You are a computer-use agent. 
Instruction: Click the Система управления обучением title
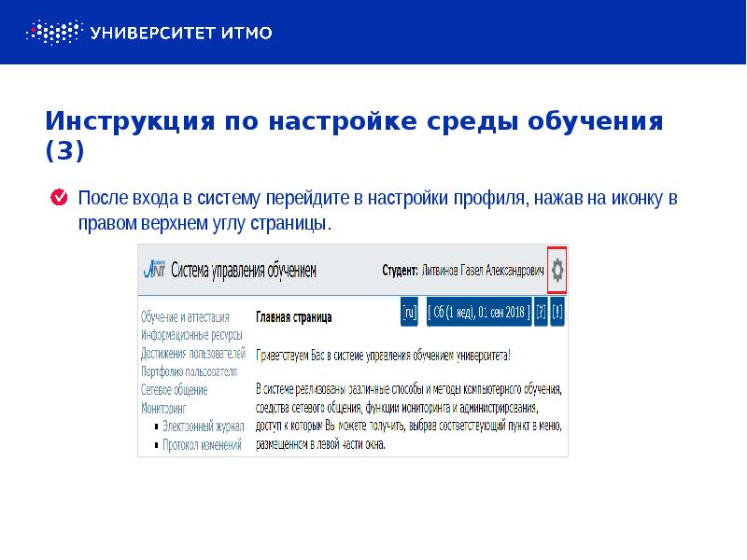pos(244,271)
